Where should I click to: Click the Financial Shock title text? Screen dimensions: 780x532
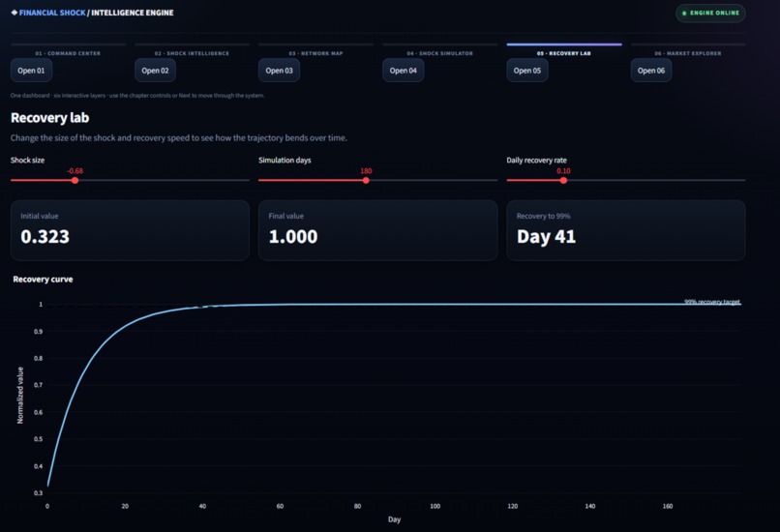(52, 13)
